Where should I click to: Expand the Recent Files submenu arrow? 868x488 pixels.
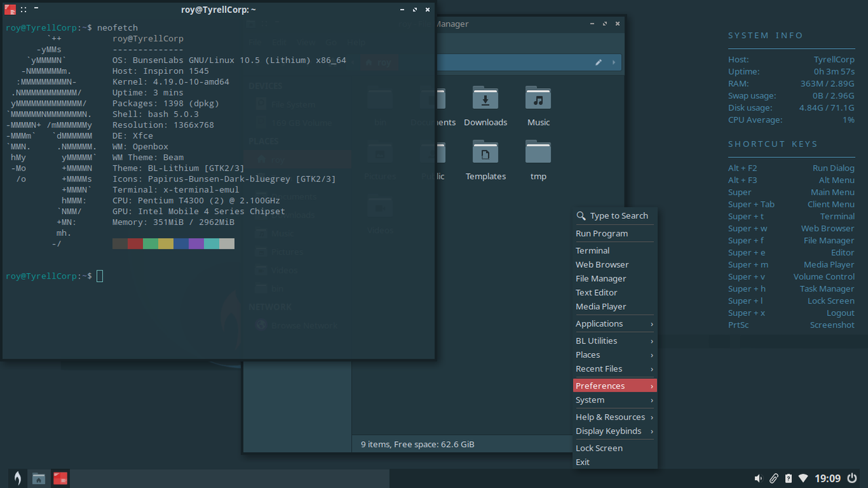tap(652, 369)
